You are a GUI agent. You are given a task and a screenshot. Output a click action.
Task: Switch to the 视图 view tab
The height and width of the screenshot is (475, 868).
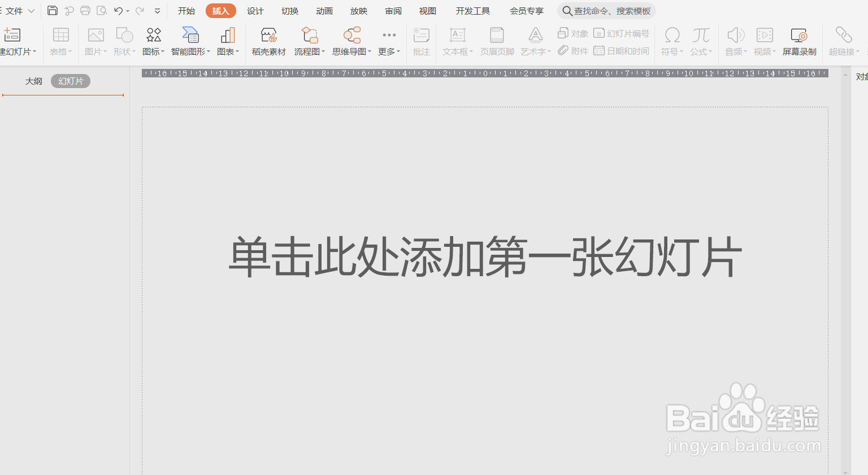(428, 11)
